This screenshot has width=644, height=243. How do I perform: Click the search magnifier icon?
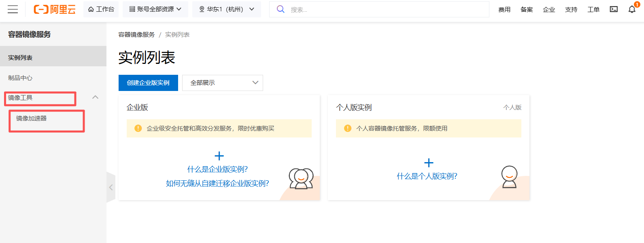pyautogui.click(x=281, y=9)
